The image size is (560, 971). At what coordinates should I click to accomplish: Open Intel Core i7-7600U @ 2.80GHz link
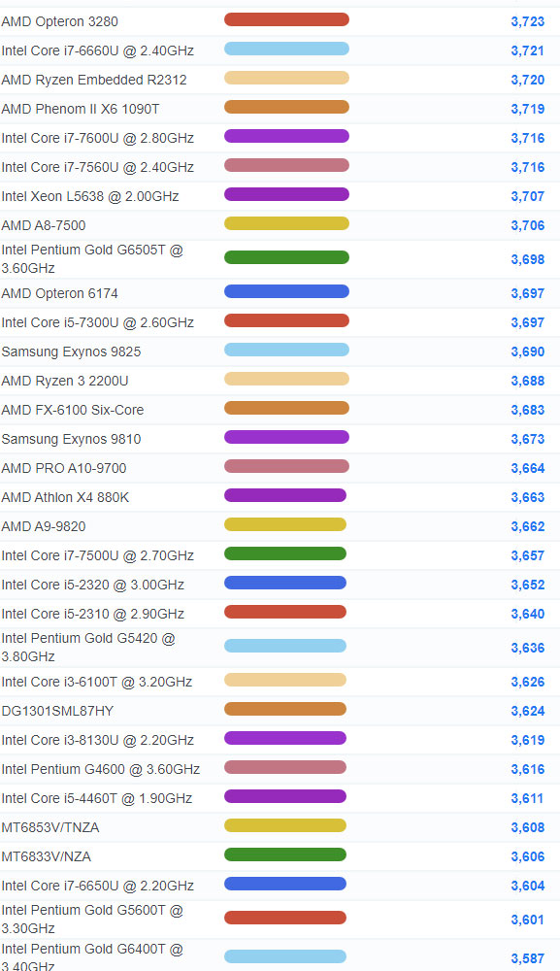pyautogui.click(x=98, y=138)
